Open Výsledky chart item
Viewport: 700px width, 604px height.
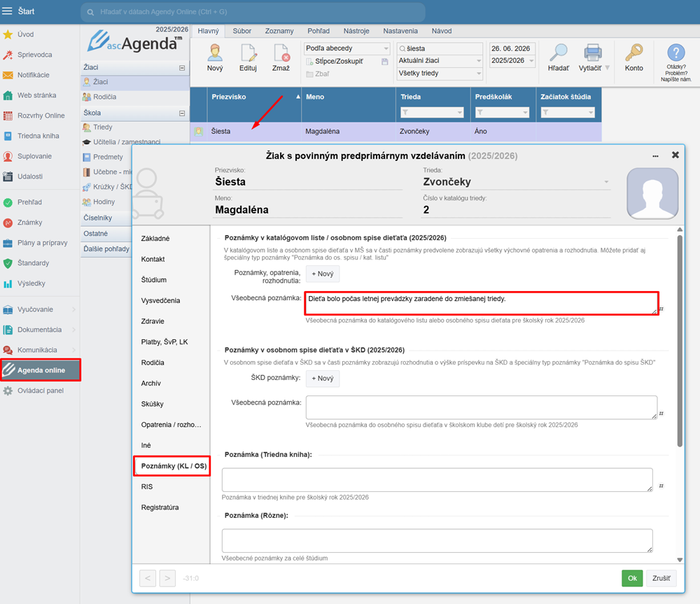(31, 283)
